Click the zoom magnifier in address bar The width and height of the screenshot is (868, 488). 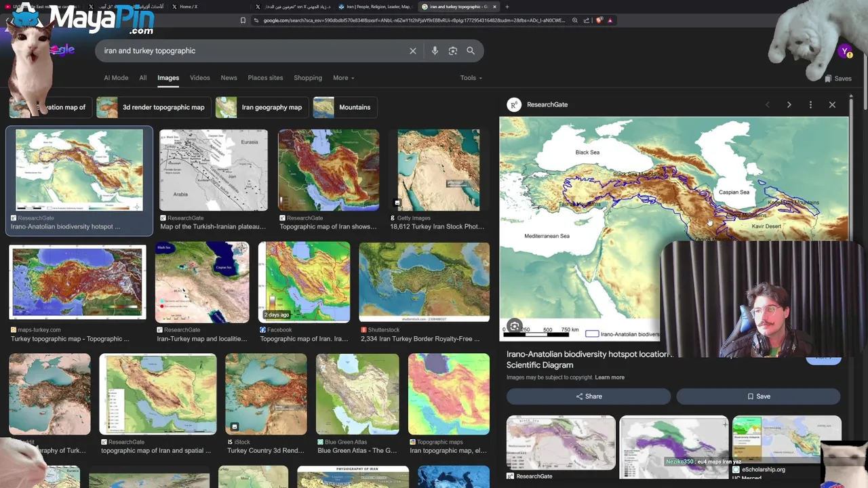575,20
